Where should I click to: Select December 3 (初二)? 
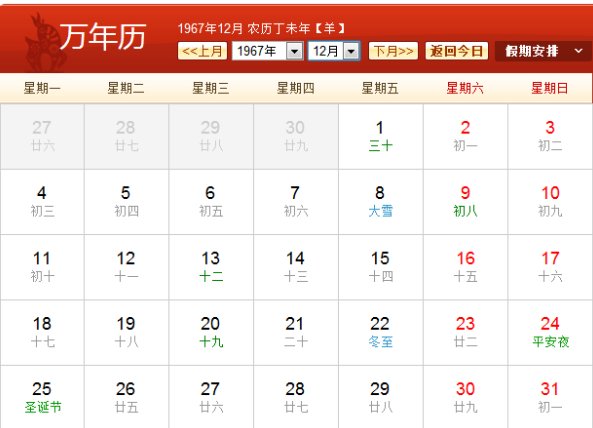tap(550, 136)
